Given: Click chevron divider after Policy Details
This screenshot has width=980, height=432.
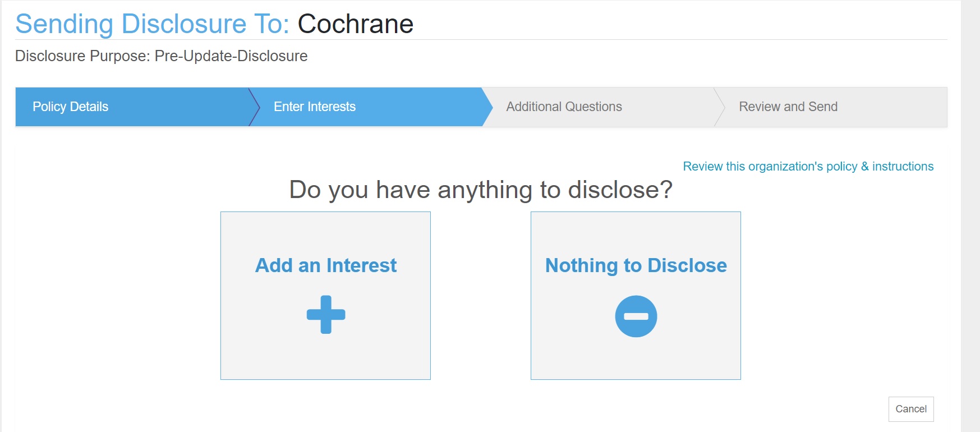Looking at the screenshot, I should pyautogui.click(x=254, y=107).
